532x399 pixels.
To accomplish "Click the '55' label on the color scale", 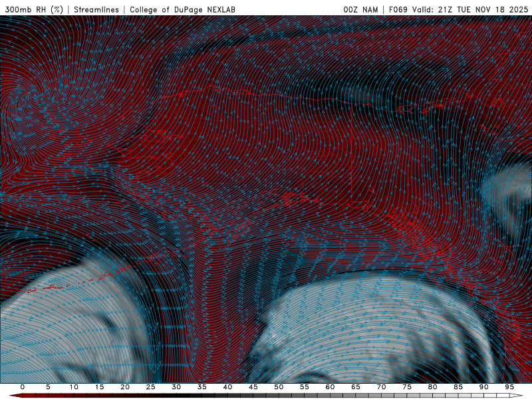I will 305,387.
